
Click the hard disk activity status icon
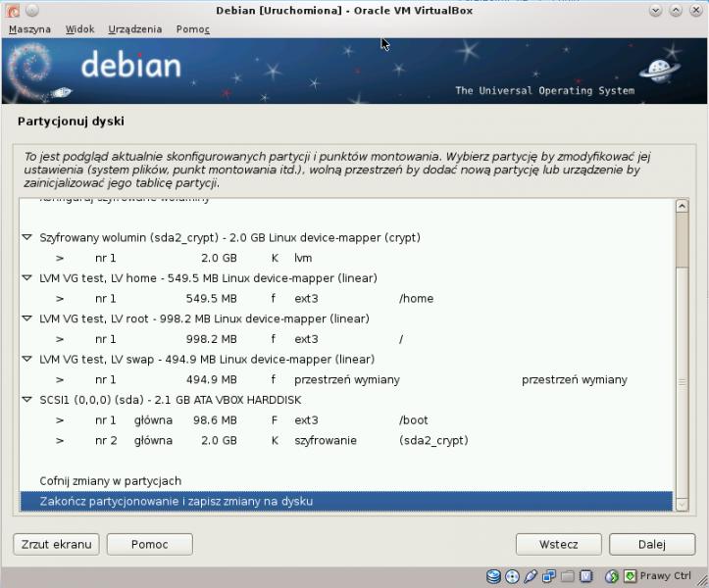coord(493,576)
